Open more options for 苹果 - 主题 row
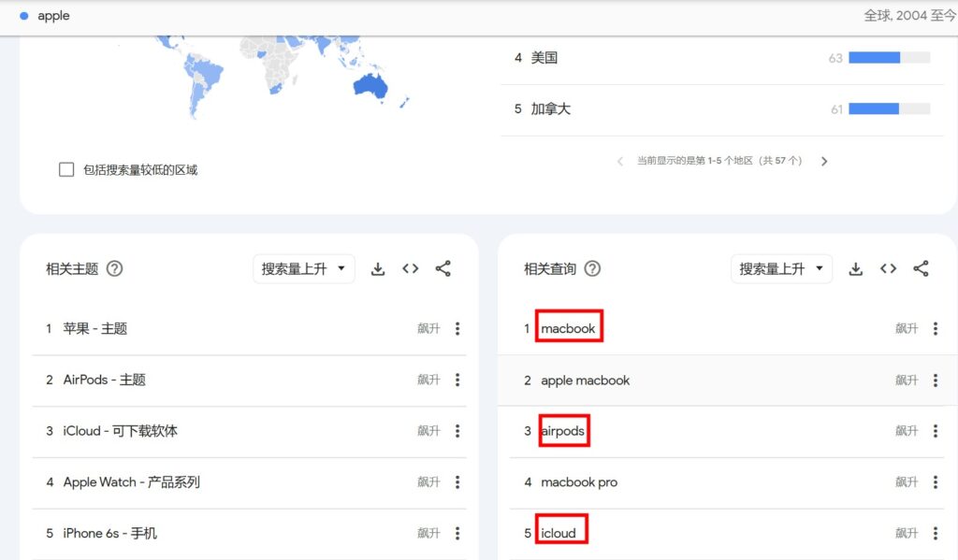Viewport: 958px width, 560px height. point(457,328)
